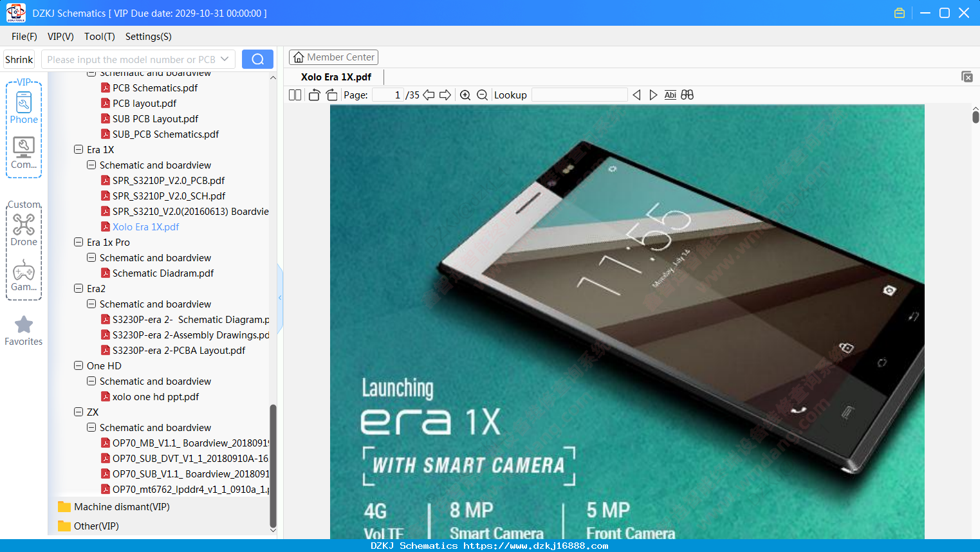Open Member Center
This screenshot has height=552, width=980.
333,57
